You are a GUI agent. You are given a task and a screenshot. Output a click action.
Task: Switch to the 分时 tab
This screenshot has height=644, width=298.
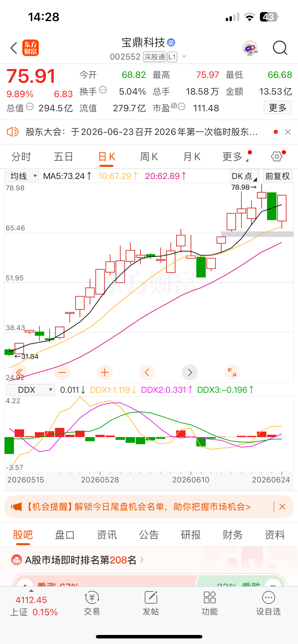21,157
